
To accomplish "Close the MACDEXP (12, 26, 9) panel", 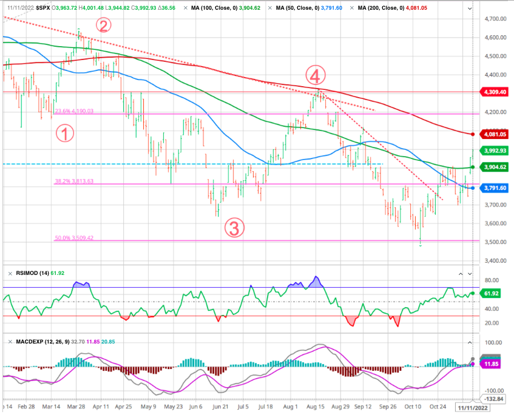I will pyautogui.click(x=10, y=342).
